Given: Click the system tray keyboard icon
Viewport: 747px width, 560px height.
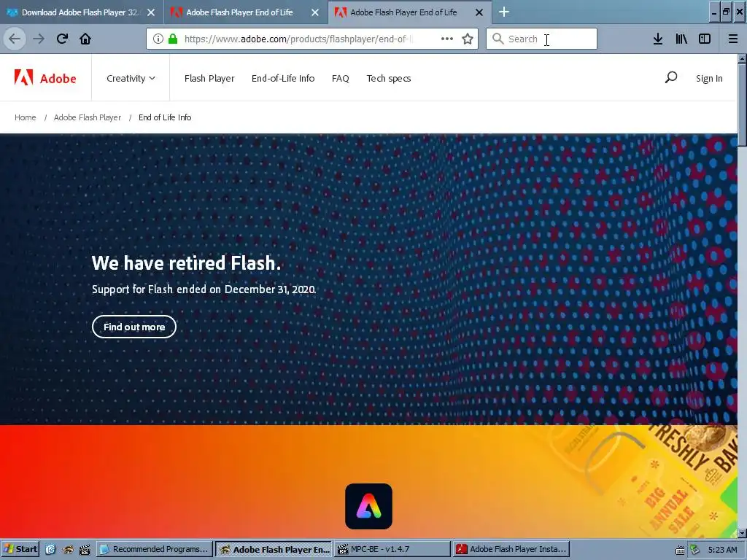Looking at the screenshot, I should coord(681,550).
